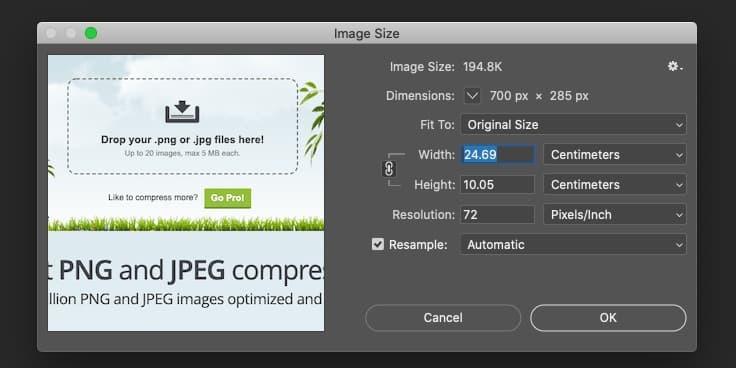736x368 pixels.
Task: Confirm with the OK button
Action: click(x=608, y=318)
